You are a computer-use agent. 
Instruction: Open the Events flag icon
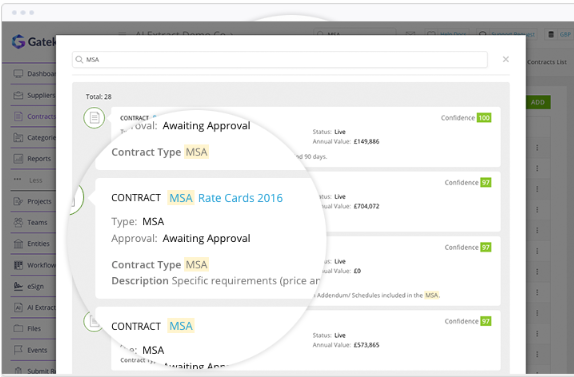18,350
